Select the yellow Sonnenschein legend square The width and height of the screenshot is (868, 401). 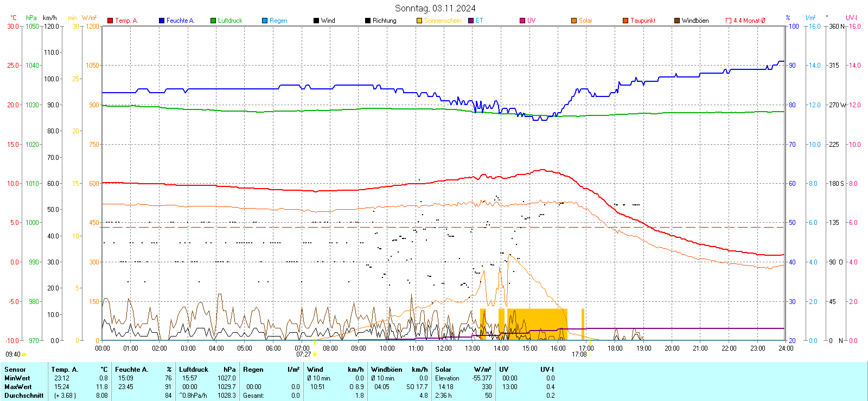[x=419, y=21]
